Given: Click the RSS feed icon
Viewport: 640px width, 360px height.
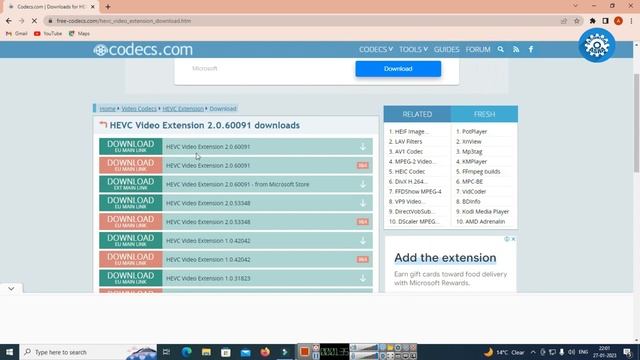Looking at the screenshot, I should 516,49.
